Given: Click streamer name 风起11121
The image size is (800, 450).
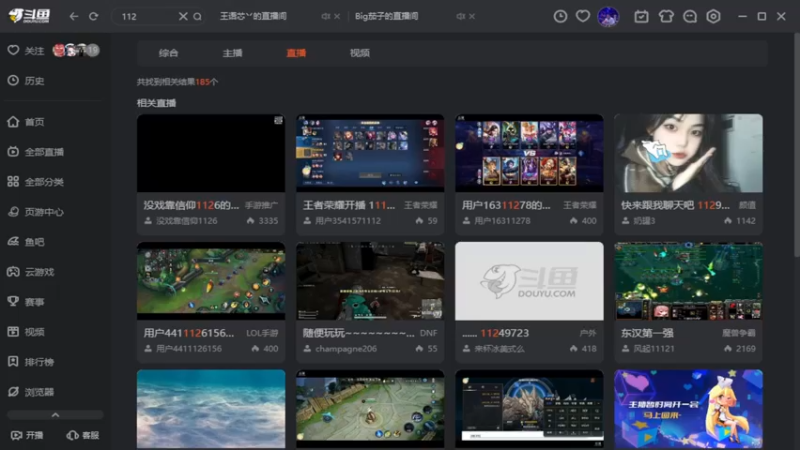Looking at the screenshot, I should point(654,349).
